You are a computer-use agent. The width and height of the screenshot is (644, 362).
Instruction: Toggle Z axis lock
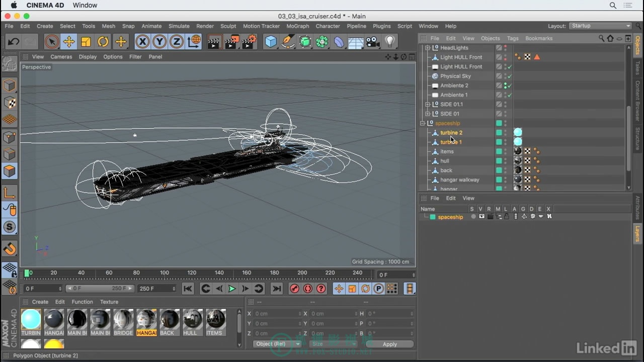click(x=177, y=42)
